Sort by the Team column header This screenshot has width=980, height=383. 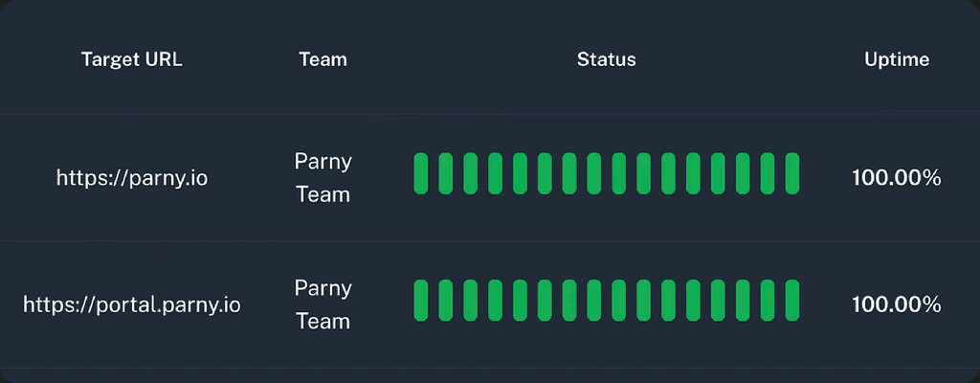point(323,60)
